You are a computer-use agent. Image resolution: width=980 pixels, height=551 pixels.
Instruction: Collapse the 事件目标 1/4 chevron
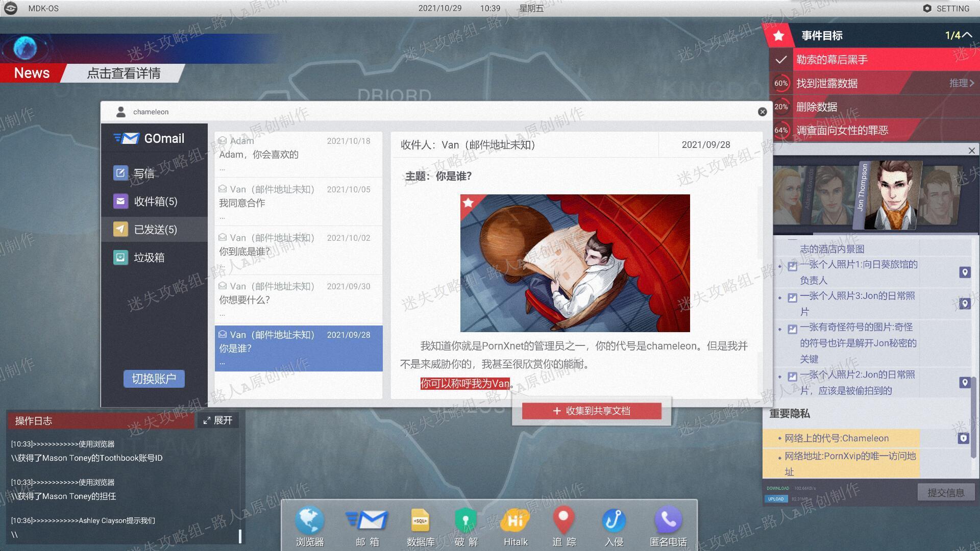967,35
